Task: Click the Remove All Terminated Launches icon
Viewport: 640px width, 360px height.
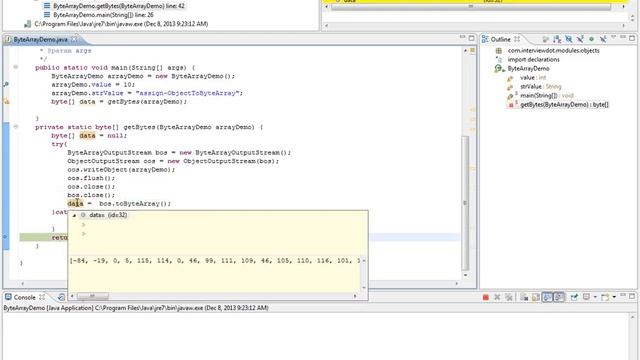Action: pyautogui.click(x=509, y=297)
